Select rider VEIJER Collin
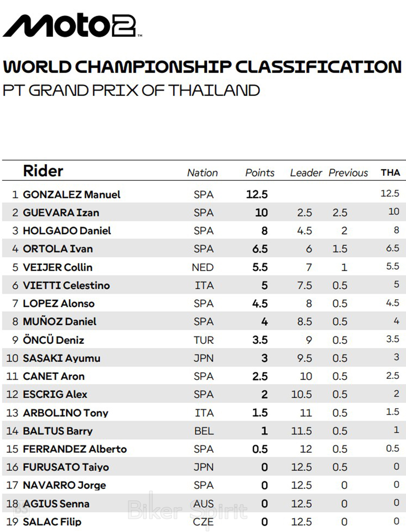 pyautogui.click(x=58, y=267)
